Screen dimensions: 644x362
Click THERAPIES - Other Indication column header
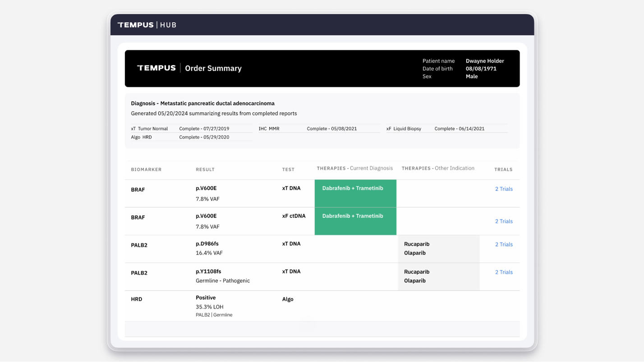pyautogui.click(x=438, y=168)
